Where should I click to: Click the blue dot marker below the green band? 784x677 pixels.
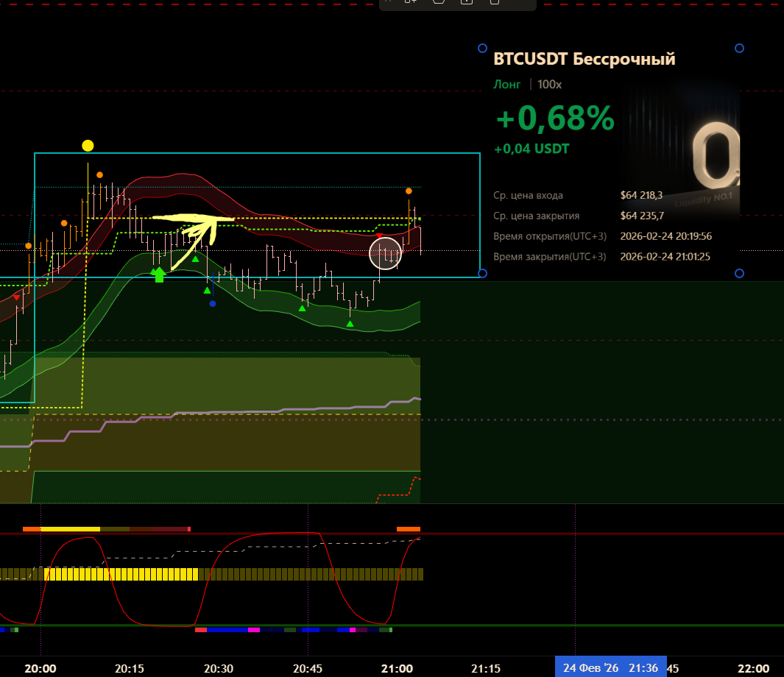tap(213, 303)
